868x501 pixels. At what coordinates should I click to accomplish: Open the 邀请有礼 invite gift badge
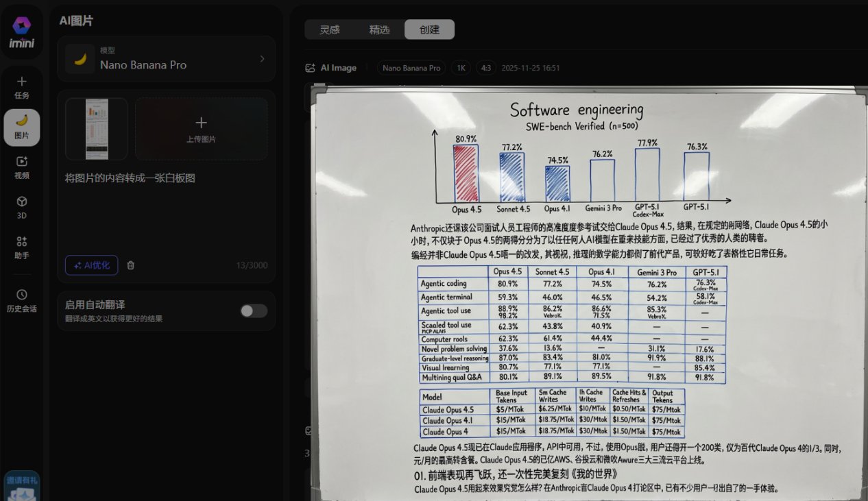[x=21, y=485]
